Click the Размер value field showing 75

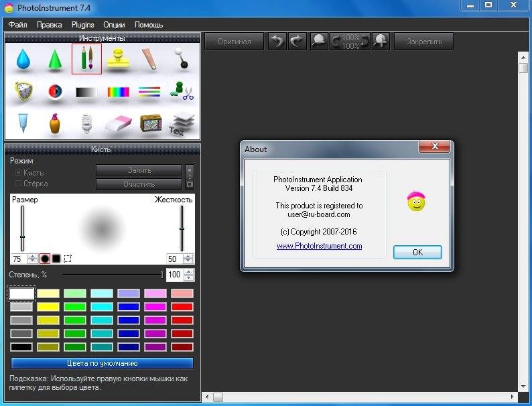[19, 259]
